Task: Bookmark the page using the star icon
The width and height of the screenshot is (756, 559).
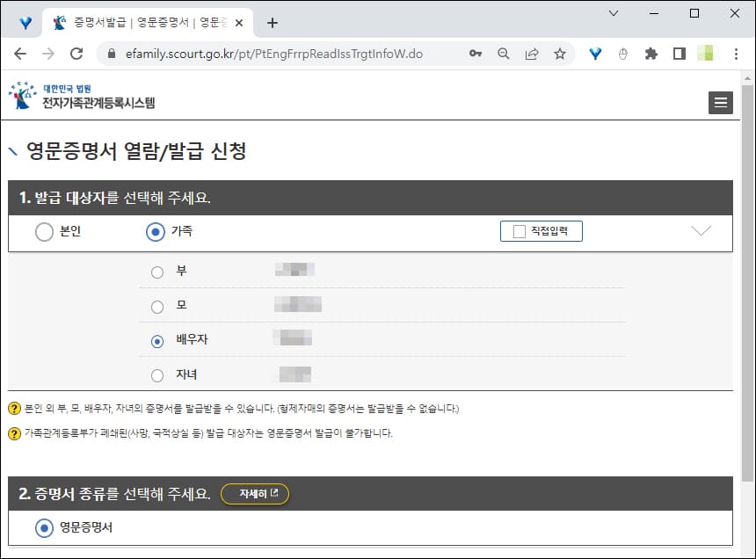Action: pos(559,54)
